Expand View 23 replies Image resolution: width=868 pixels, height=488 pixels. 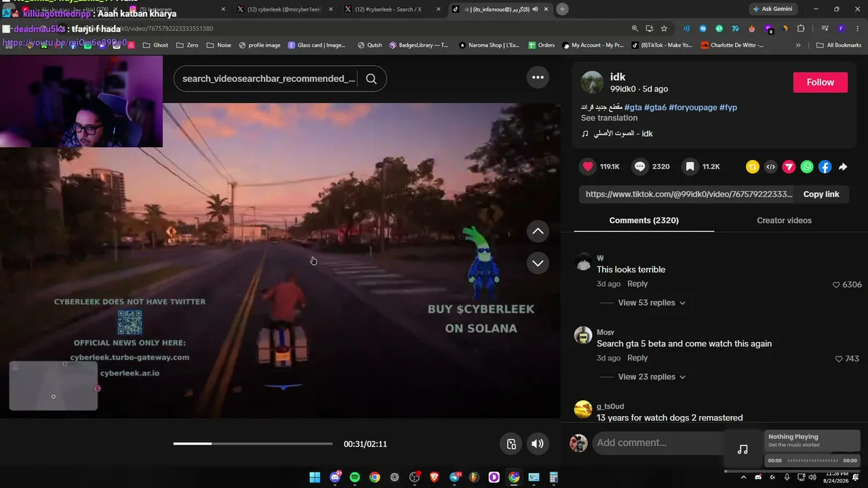(652, 377)
